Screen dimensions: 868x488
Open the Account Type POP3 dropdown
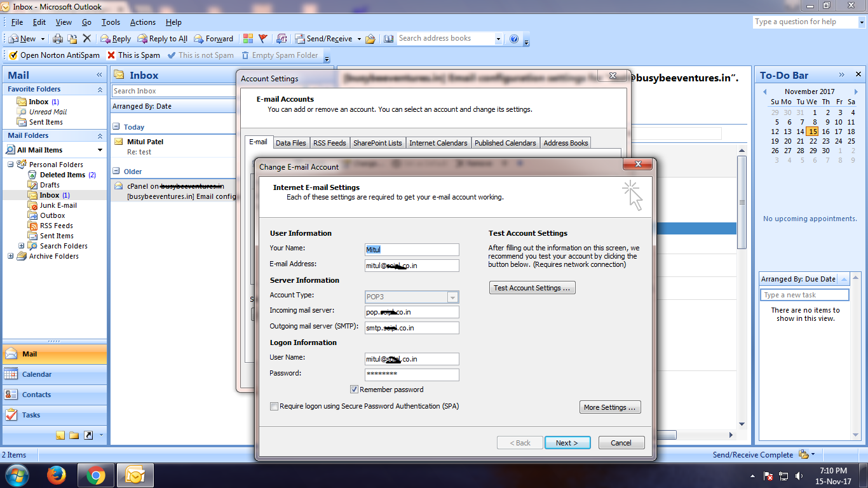tap(452, 297)
